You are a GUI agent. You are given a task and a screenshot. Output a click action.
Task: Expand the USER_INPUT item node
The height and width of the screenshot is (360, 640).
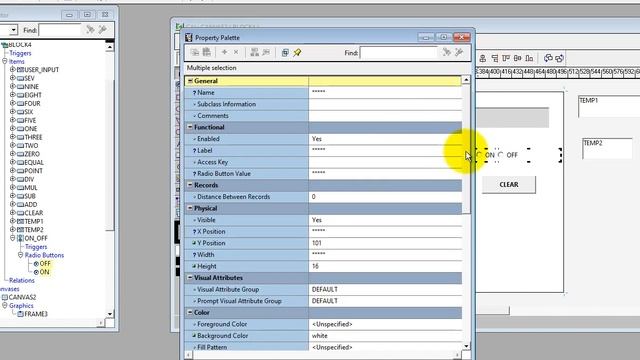click(x=13, y=69)
